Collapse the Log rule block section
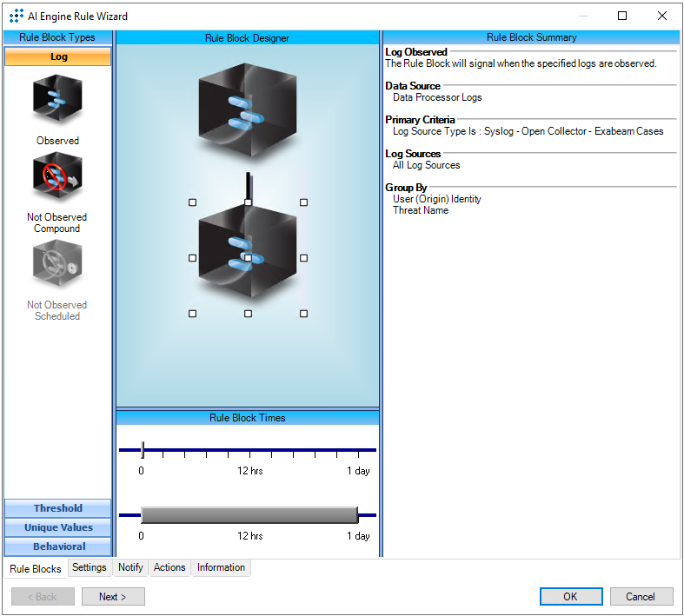Viewport: 684px width, 616px height. 58,56
